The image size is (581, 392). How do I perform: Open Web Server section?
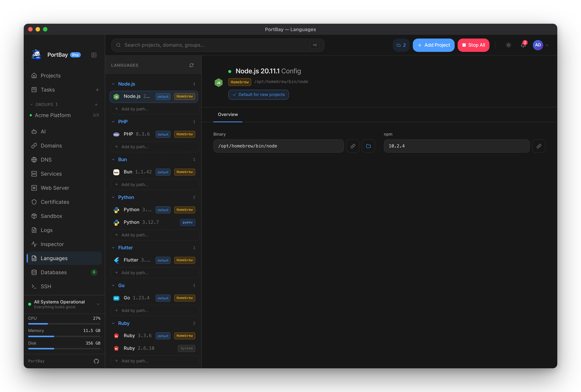tap(64, 188)
